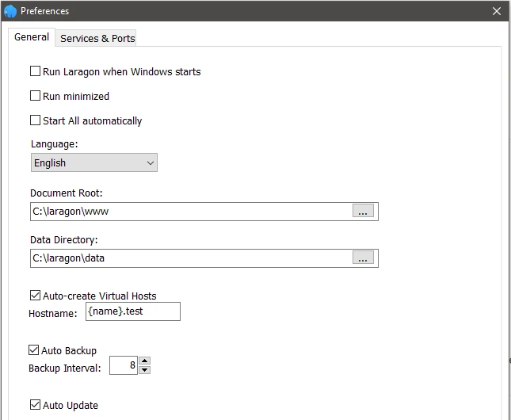
Task: Open the Language dropdown showing English
Action: click(94, 162)
